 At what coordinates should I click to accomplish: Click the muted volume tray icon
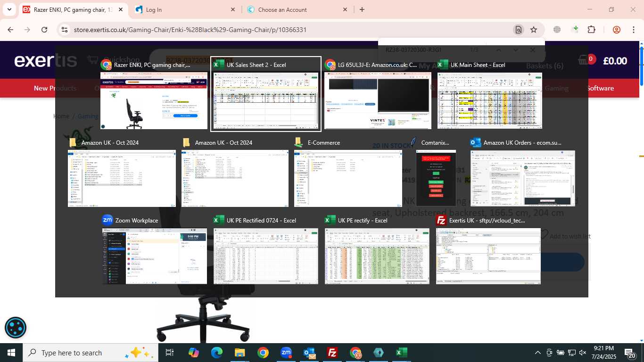coord(583,353)
